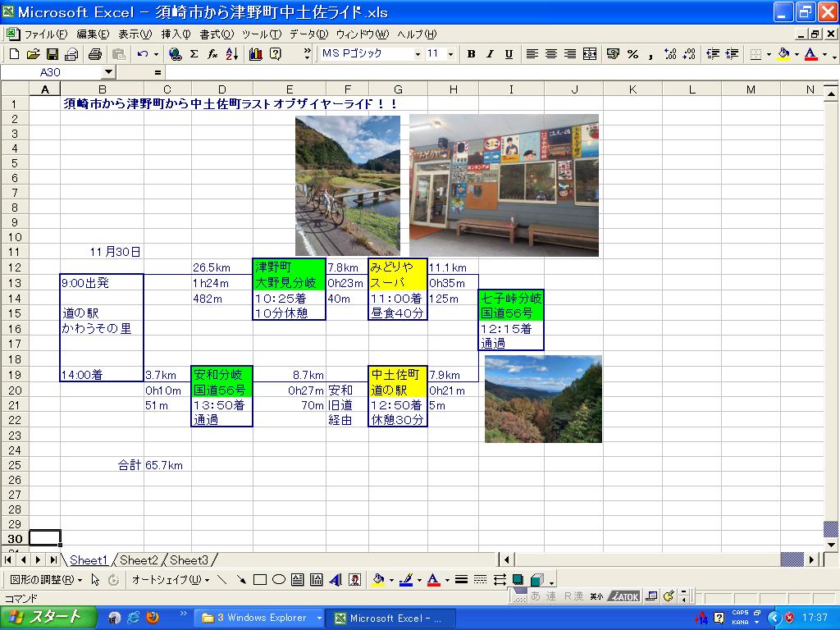
Task: Toggle Underline formatting
Action: (x=509, y=54)
